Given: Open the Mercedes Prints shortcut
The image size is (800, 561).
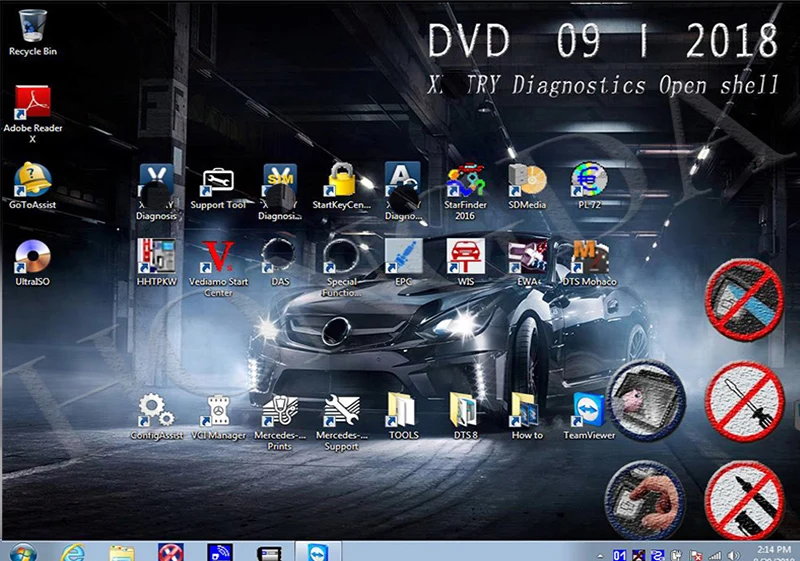Looking at the screenshot, I should pos(280,423).
